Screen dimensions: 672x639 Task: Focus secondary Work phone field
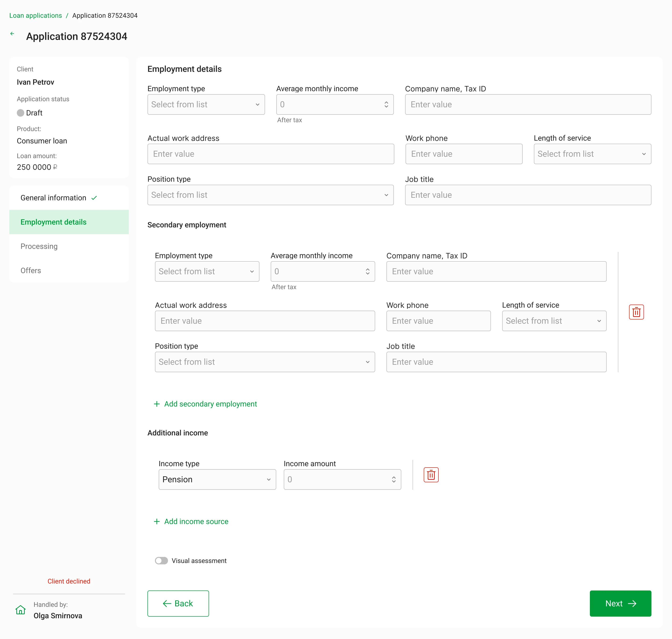pyautogui.click(x=438, y=321)
